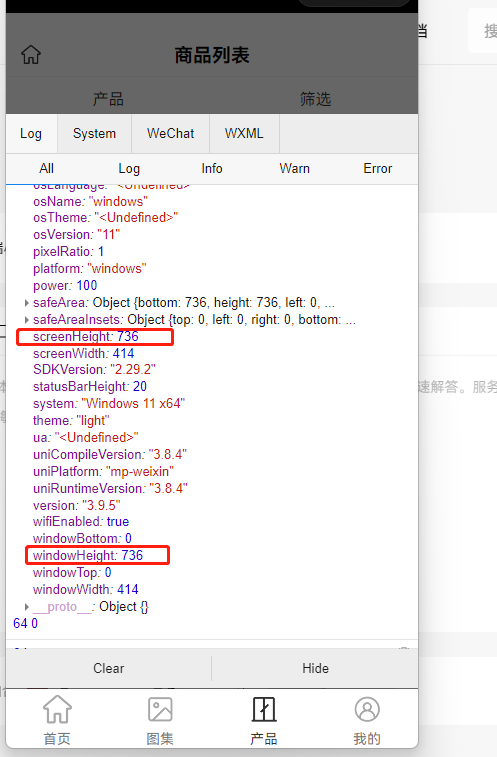The height and width of the screenshot is (757, 497).
Task: Switch to the WeChat tab
Action: click(170, 134)
